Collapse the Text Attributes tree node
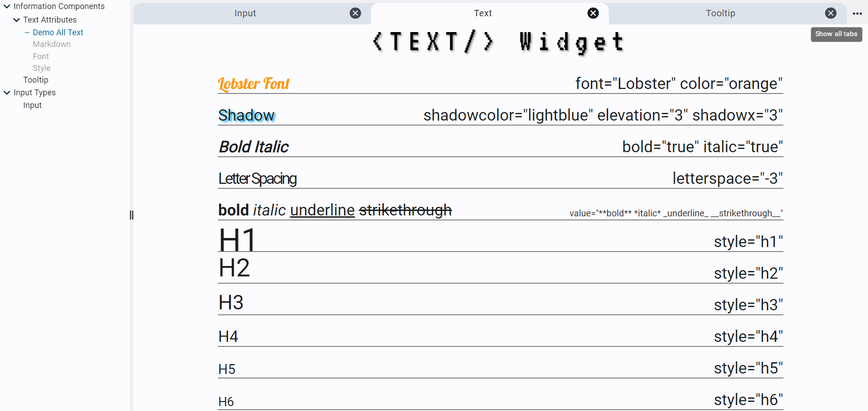Screen dimensions: 868x411 tap(17, 20)
